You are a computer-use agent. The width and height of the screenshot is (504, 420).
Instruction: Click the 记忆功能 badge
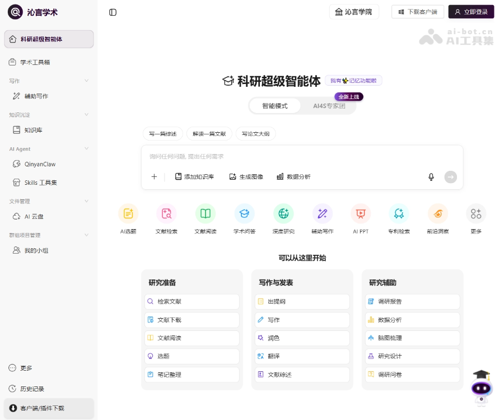coord(353,81)
